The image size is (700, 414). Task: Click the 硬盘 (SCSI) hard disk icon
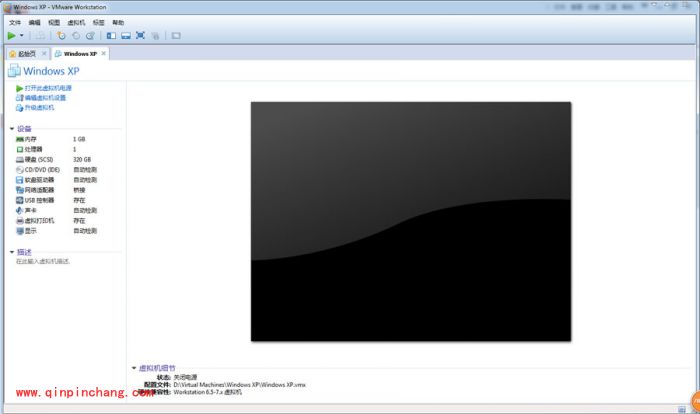(x=20, y=159)
